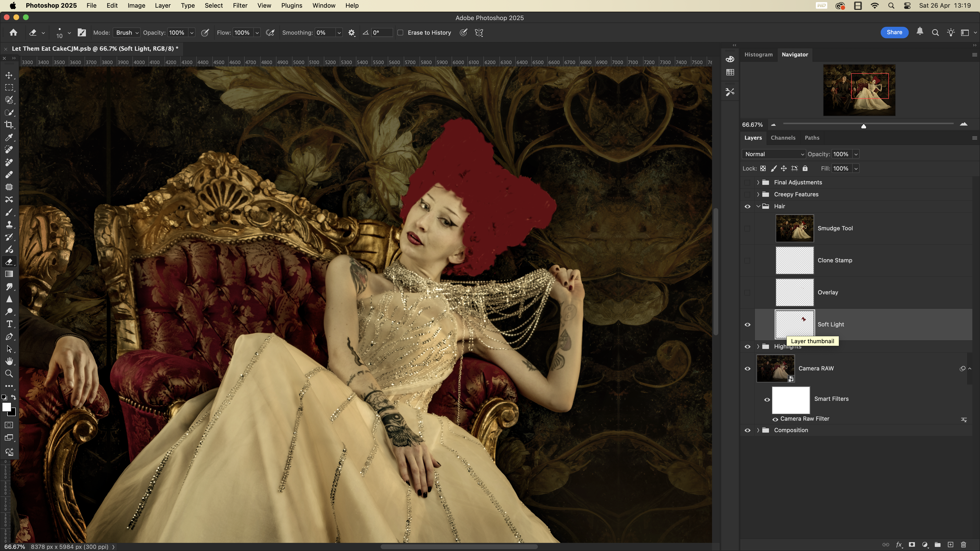Select the Horizontal Type tool
This screenshot has width=980, height=551.
pos(9,324)
